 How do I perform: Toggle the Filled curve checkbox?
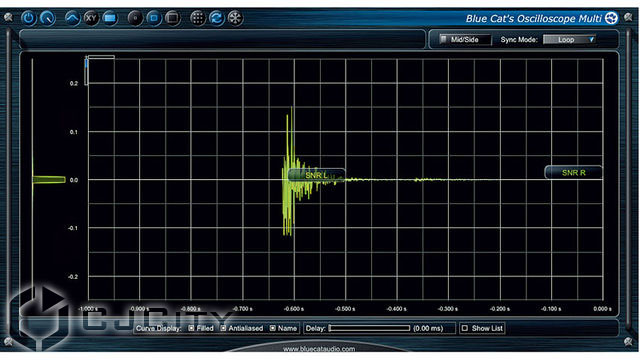pos(191,328)
